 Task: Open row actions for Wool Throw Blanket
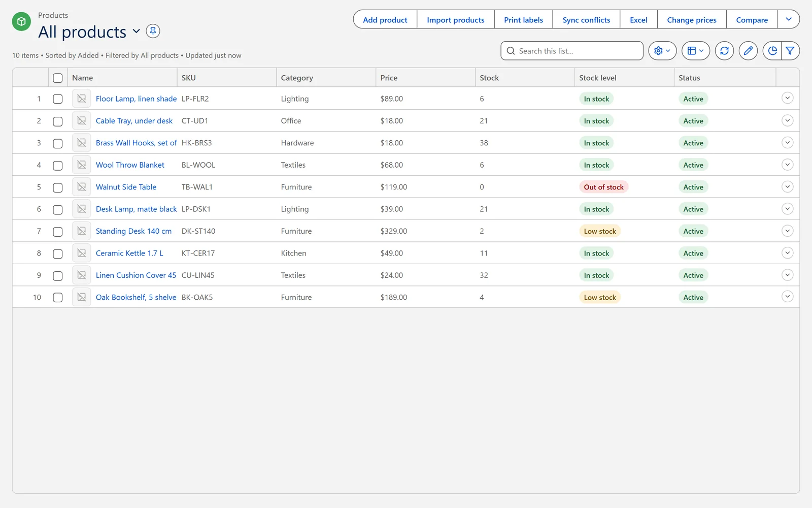787,165
